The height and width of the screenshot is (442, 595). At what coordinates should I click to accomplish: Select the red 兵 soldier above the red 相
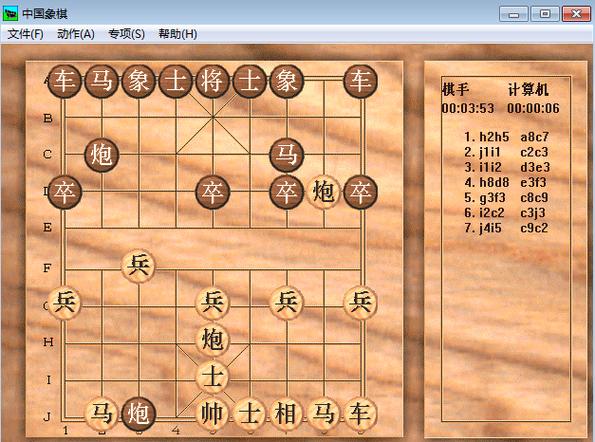(x=286, y=302)
